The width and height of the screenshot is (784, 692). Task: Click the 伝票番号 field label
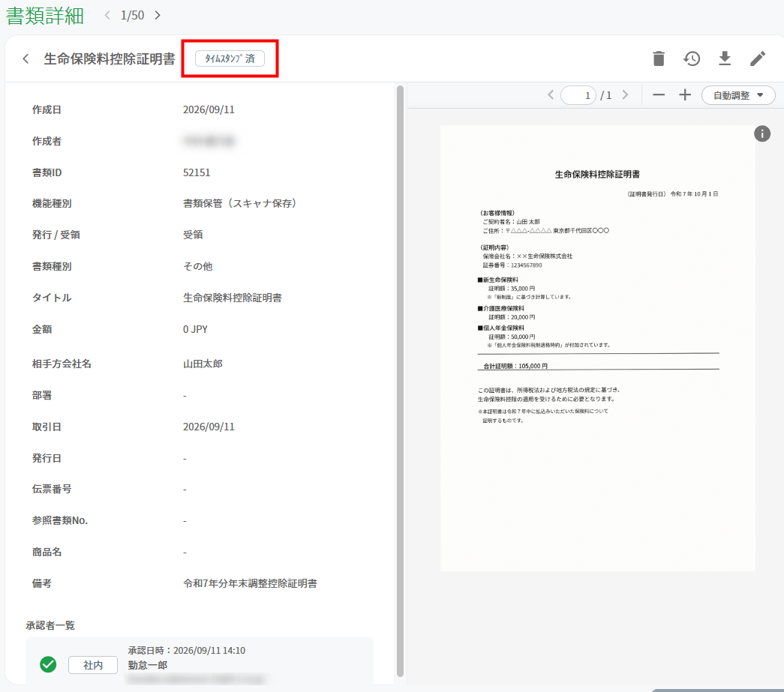point(52,489)
